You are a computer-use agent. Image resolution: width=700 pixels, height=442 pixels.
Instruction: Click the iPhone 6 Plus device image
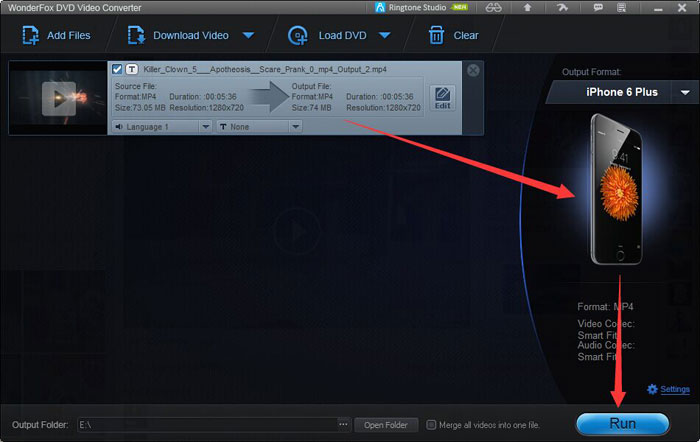tap(617, 189)
